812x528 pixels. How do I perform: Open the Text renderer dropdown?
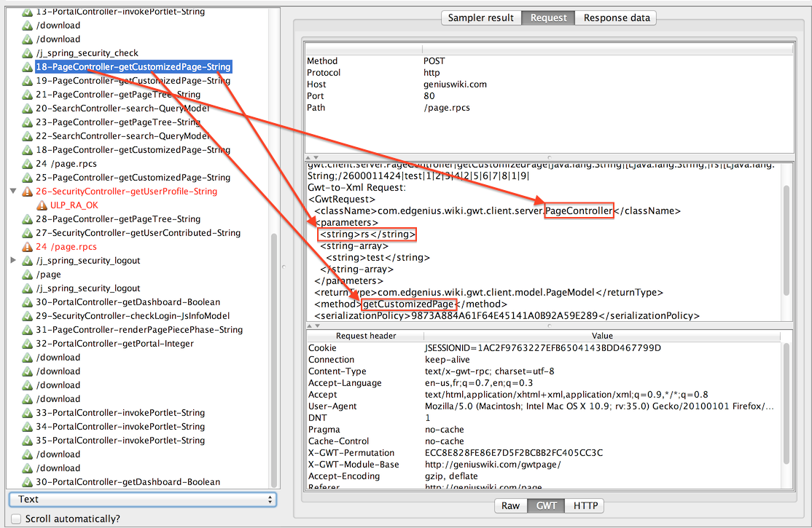(142, 499)
